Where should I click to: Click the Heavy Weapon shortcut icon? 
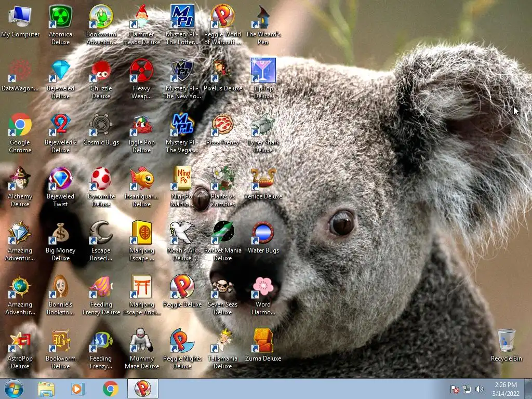(x=141, y=71)
